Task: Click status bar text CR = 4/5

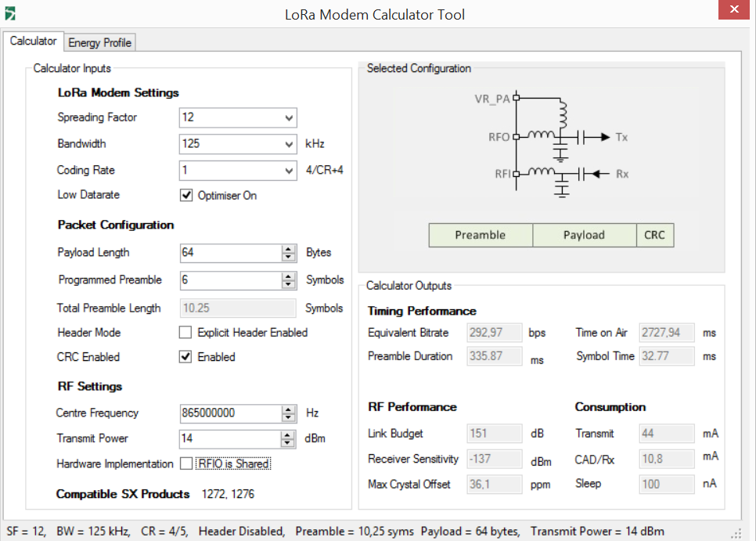Action: 164,532
